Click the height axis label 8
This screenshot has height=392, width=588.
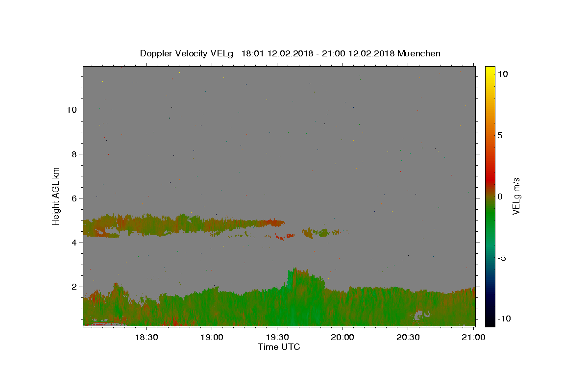coord(73,154)
